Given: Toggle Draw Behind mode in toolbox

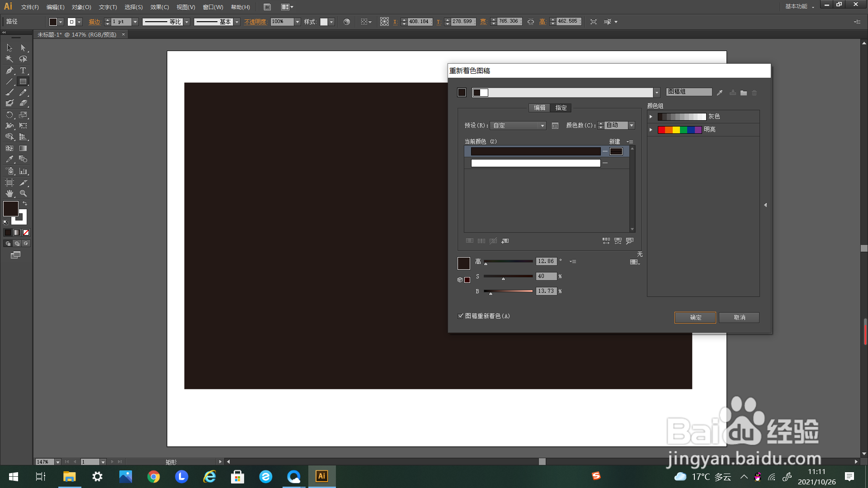Looking at the screenshot, I should 17,244.
